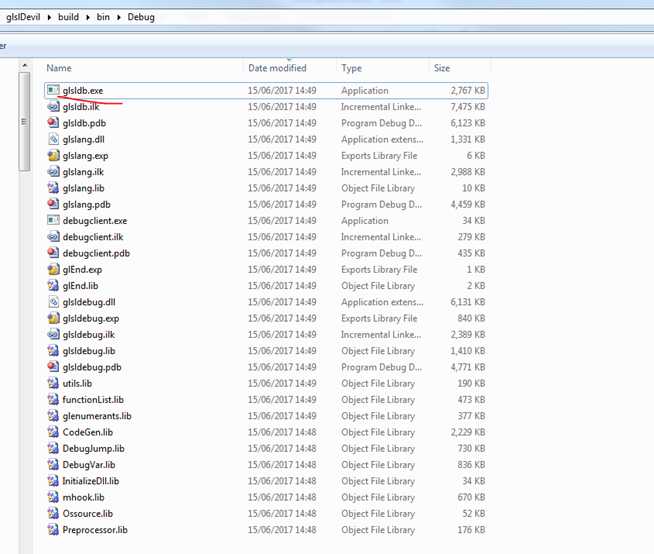Expand the breadcrumb arrow after bin
The image size is (654, 554).
point(118,17)
